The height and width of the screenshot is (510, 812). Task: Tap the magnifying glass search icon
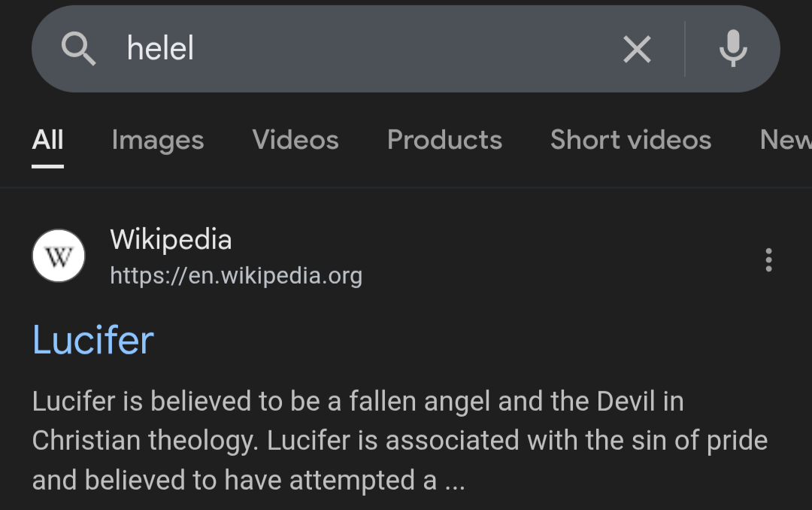click(x=78, y=50)
